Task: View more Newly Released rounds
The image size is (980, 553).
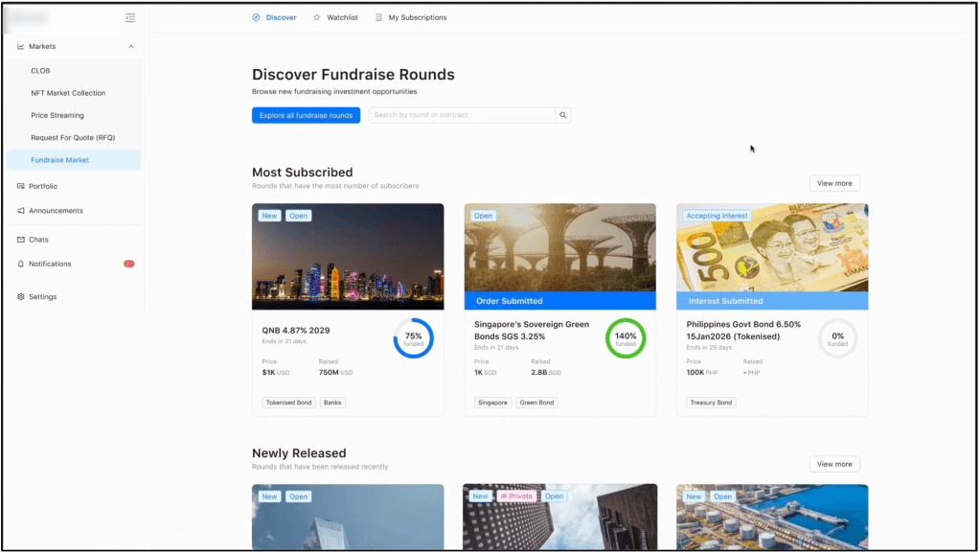Action: 833,464
